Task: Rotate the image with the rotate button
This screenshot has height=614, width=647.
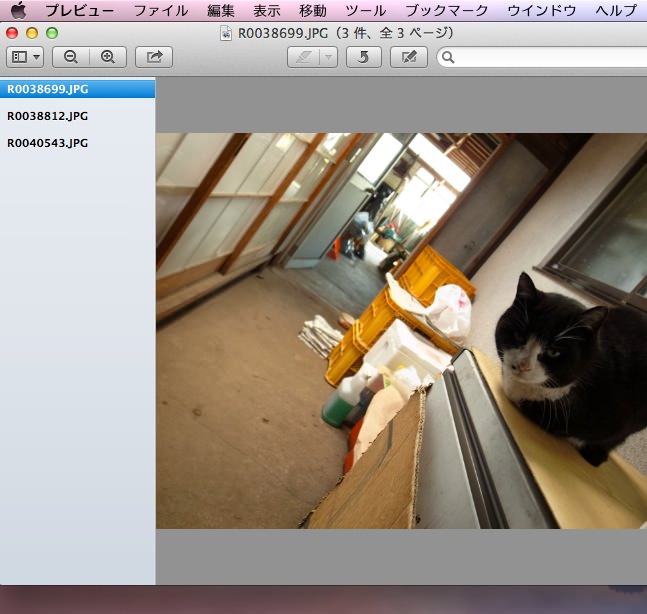Action: click(x=364, y=57)
